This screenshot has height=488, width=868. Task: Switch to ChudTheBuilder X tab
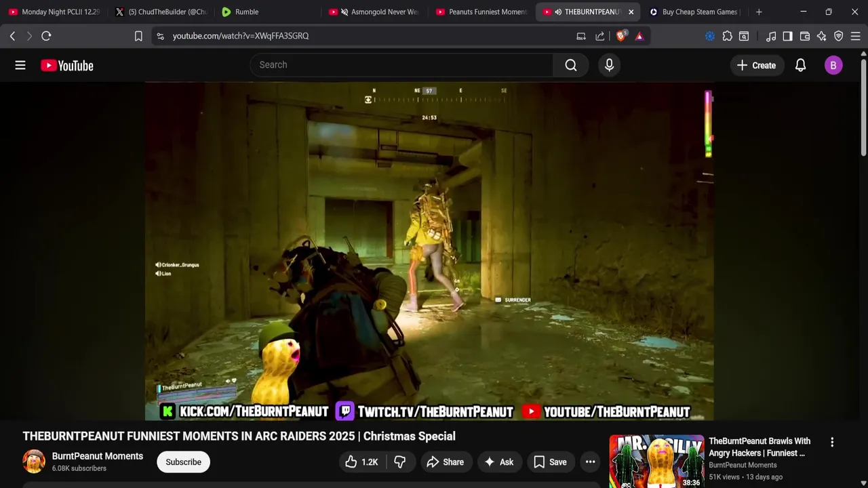pos(161,12)
